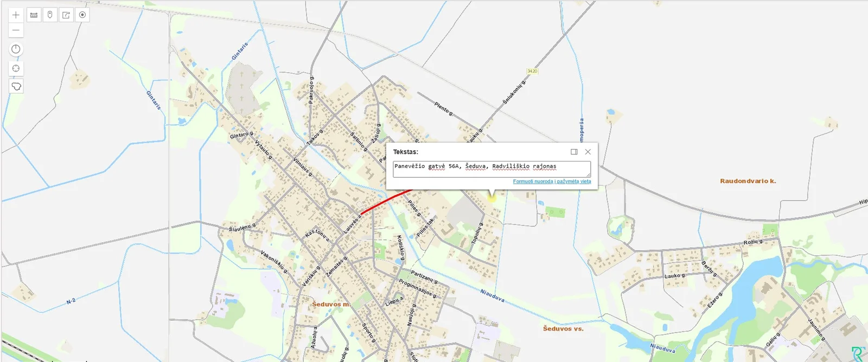
Task: Click the 'Plento g.' street label
Action: (443, 108)
